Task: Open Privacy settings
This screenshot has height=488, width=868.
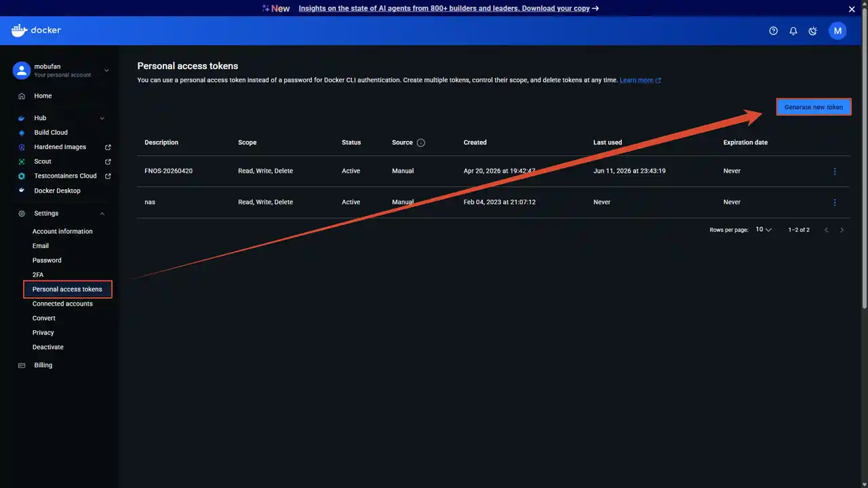Action: point(43,333)
